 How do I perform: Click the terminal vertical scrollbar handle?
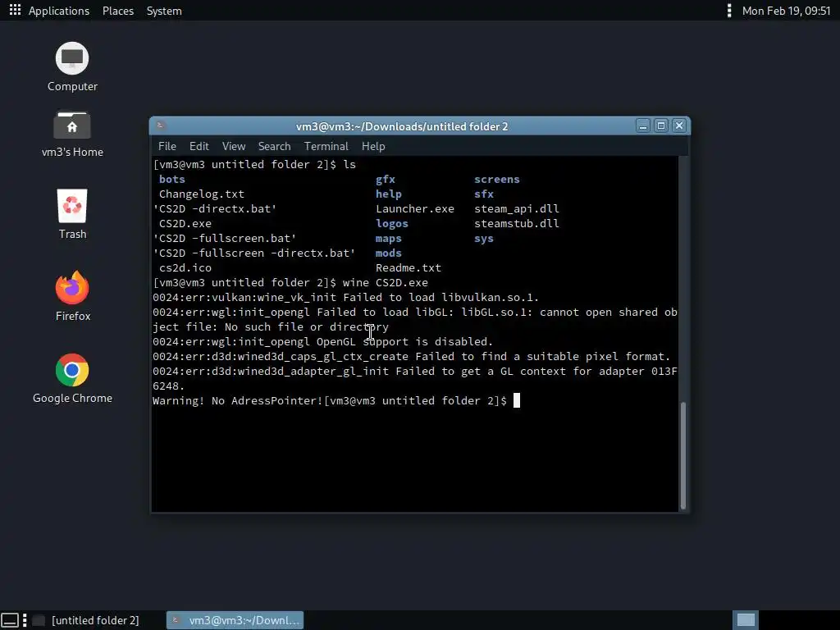(x=683, y=455)
